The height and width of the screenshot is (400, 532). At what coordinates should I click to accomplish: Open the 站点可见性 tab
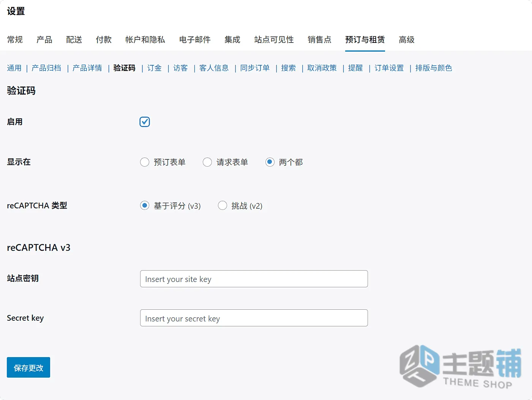tap(274, 39)
